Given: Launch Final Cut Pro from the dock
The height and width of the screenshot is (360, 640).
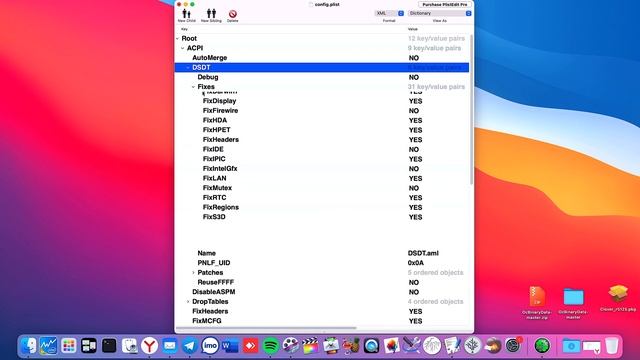Looking at the screenshot, I should tap(311, 346).
